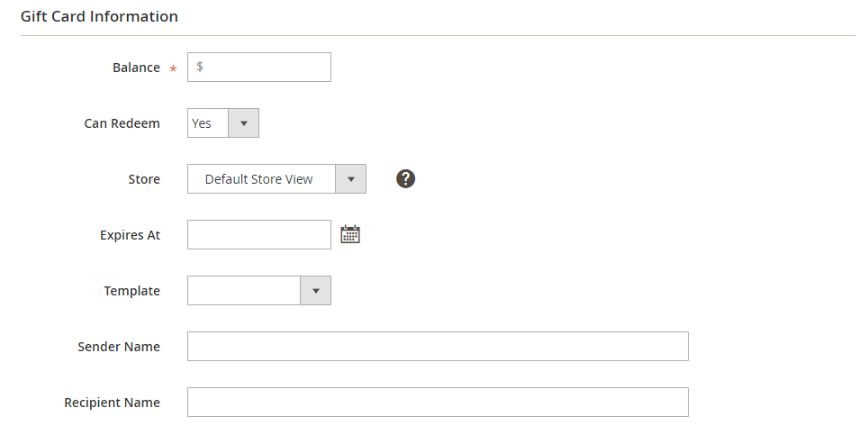Click the Balance field label

click(x=136, y=68)
